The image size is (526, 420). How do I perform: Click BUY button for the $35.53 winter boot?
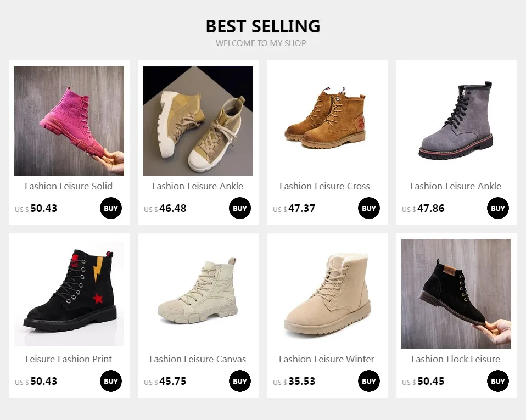click(368, 381)
